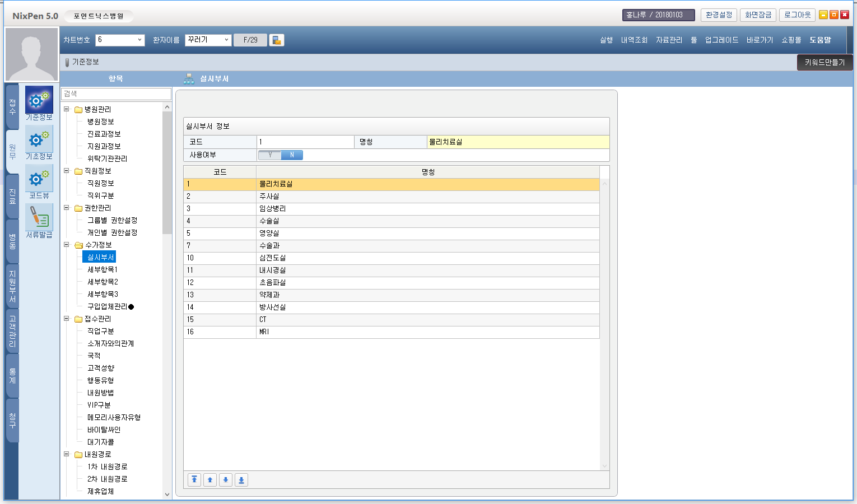Open the 차트번호 dropdown

coord(139,40)
